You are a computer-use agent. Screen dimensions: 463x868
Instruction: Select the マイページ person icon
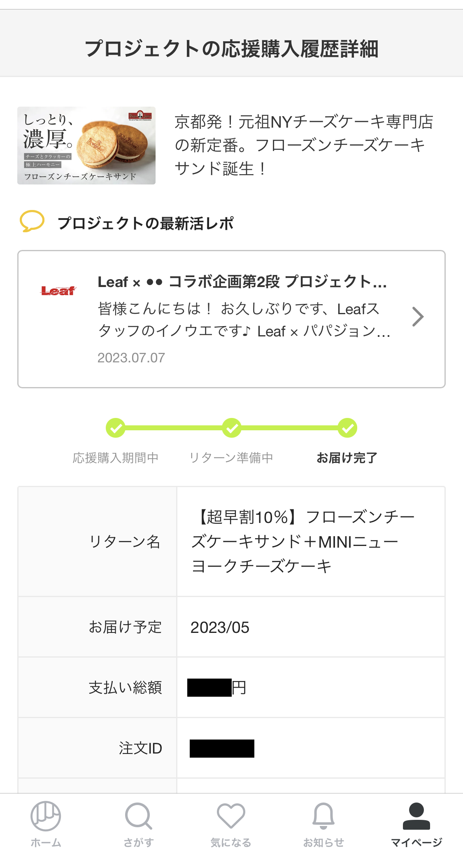(x=416, y=816)
